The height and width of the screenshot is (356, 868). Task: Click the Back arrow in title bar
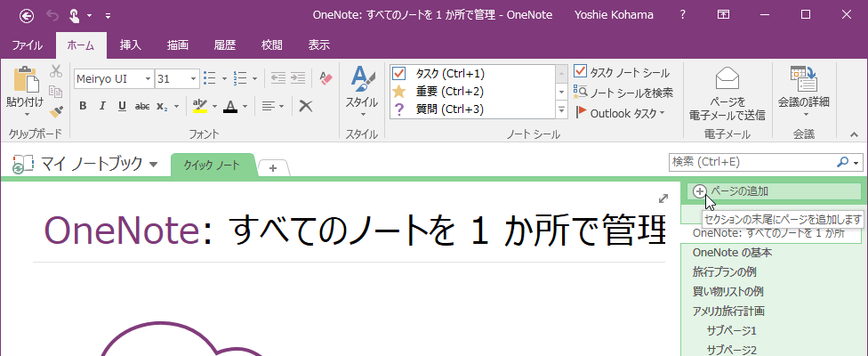click(27, 16)
